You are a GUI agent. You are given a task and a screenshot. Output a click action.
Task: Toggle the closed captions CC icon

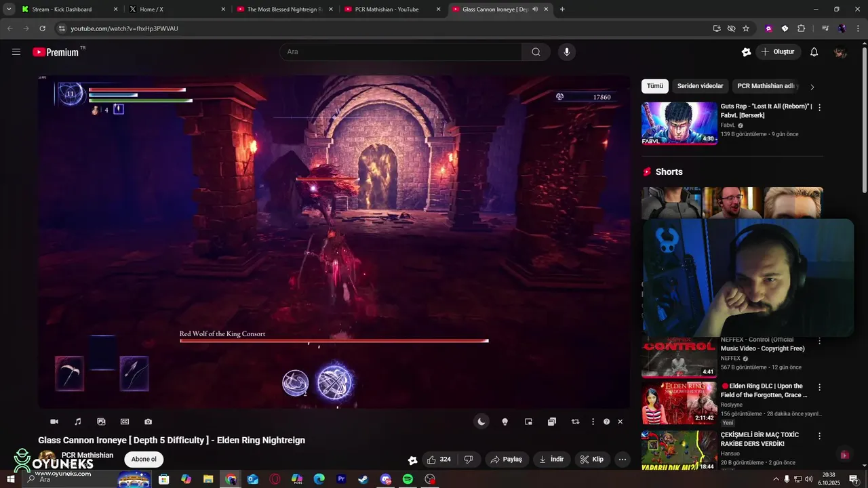pyautogui.click(x=125, y=422)
